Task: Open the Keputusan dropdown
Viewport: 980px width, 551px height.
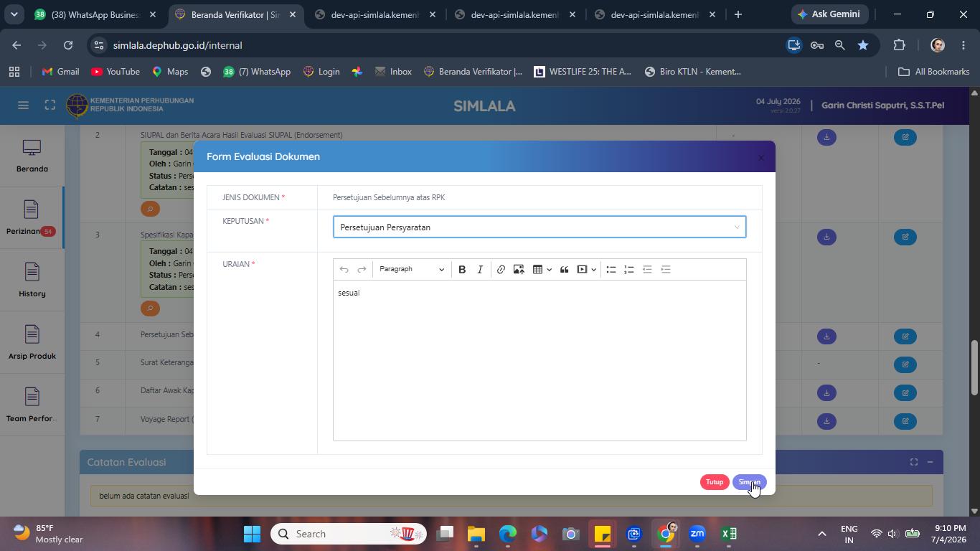Action: tap(540, 227)
